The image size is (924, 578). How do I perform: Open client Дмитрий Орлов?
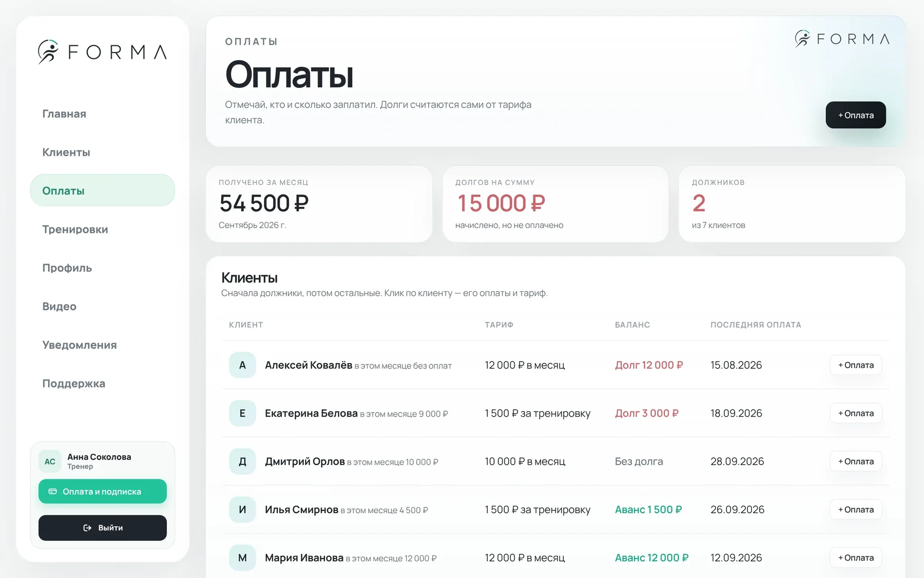point(305,462)
